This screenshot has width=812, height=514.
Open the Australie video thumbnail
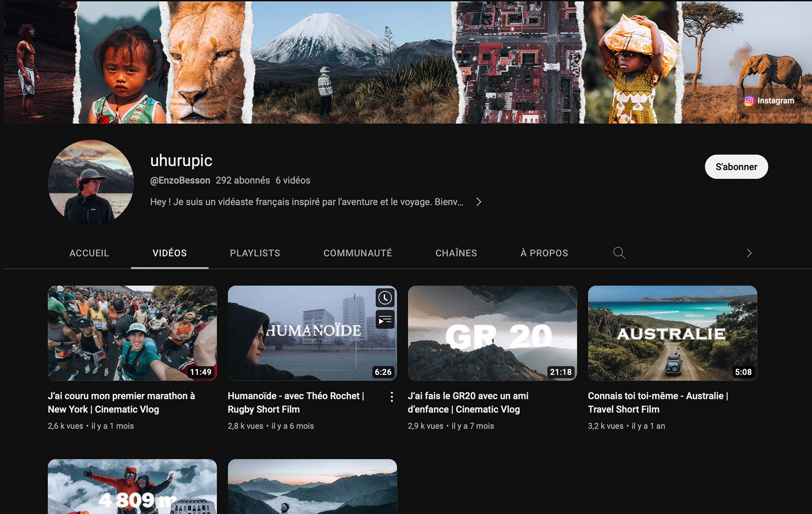[x=672, y=333]
